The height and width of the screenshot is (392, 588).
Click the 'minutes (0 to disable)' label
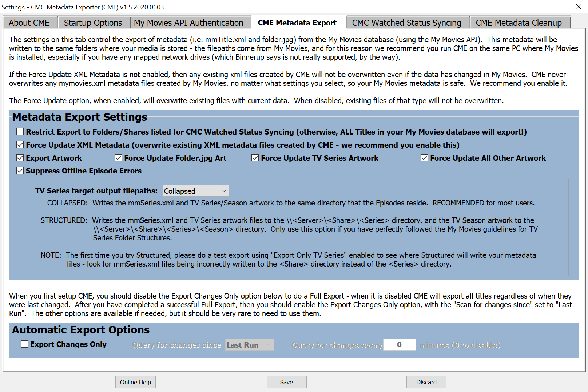[460, 345]
